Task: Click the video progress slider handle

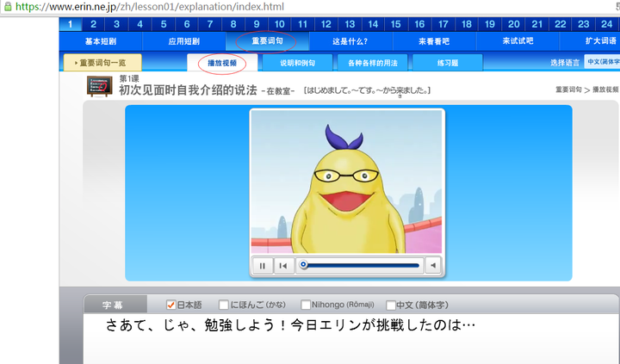Action: point(303,264)
